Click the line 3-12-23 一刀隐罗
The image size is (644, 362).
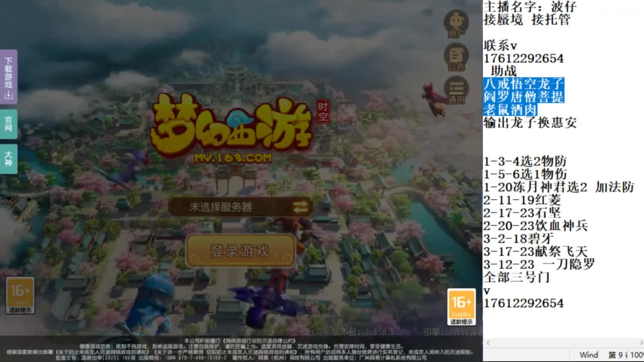[x=539, y=264]
